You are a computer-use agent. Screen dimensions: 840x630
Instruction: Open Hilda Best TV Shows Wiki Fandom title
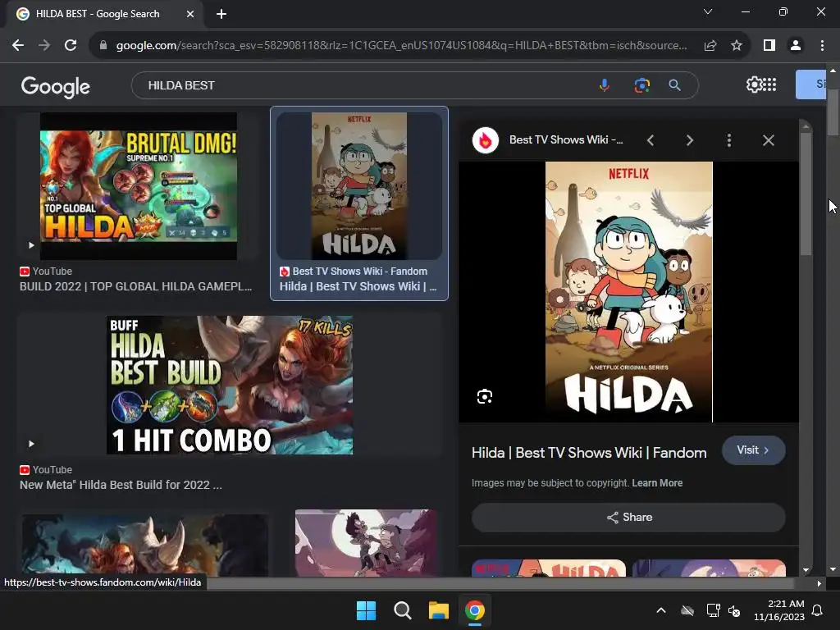(x=589, y=453)
